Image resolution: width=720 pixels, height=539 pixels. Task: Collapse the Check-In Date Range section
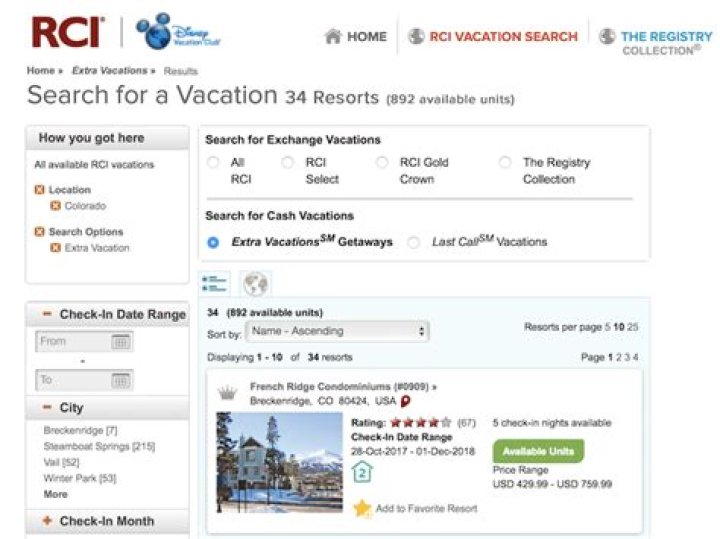(47, 314)
